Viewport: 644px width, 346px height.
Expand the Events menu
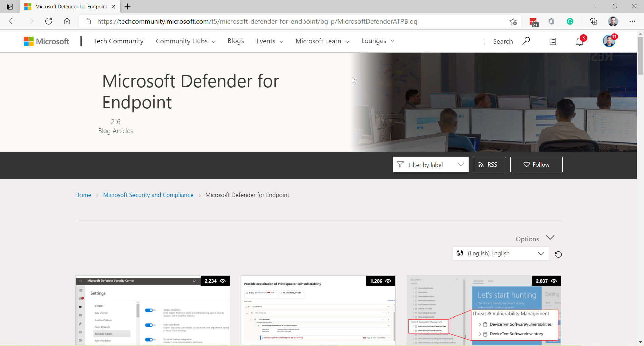270,41
